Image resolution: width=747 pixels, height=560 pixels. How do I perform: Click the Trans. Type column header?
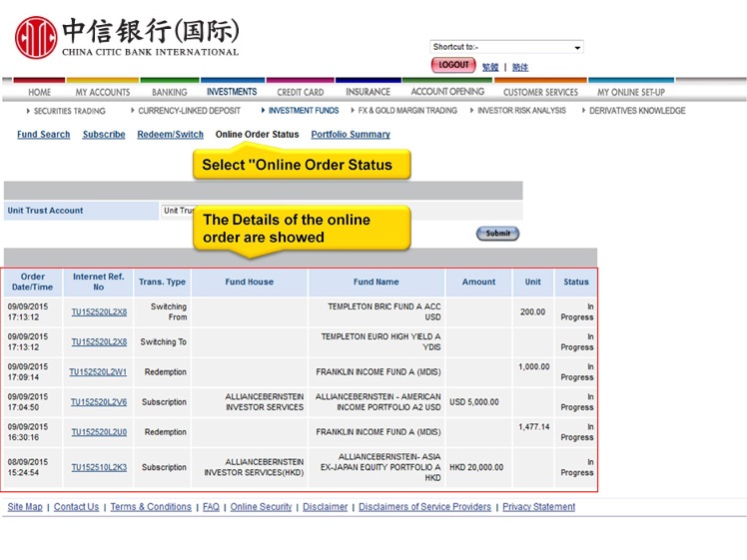pos(162,281)
